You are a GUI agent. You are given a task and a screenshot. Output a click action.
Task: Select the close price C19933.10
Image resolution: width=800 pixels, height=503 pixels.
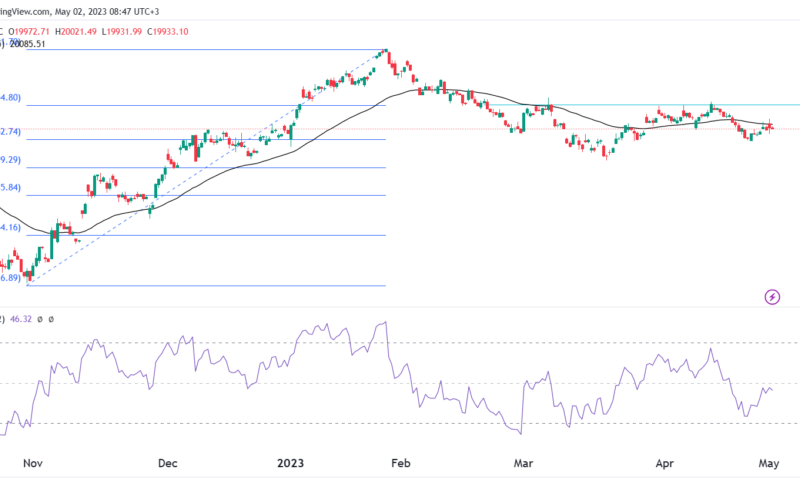pyautogui.click(x=168, y=32)
